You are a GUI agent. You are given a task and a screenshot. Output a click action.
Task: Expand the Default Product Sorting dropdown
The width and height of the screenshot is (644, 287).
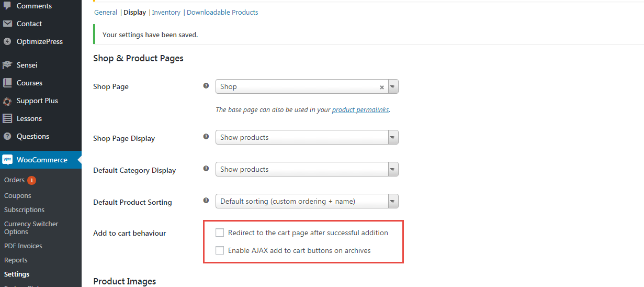(393, 202)
